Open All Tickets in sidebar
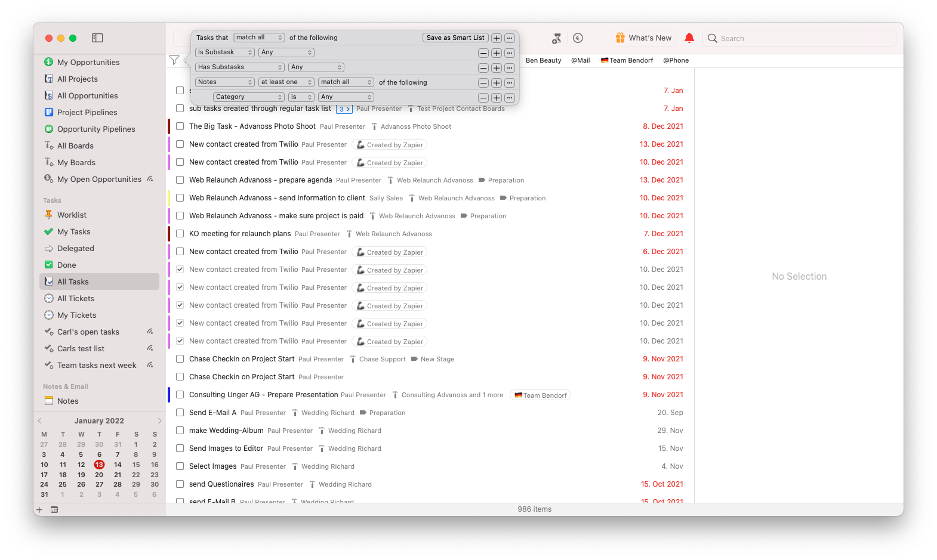 [x=76, y=298]
